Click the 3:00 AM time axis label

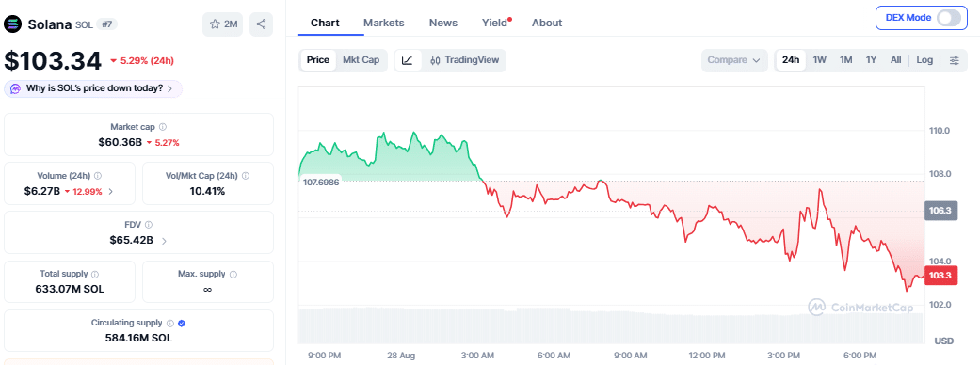point(477,355)
